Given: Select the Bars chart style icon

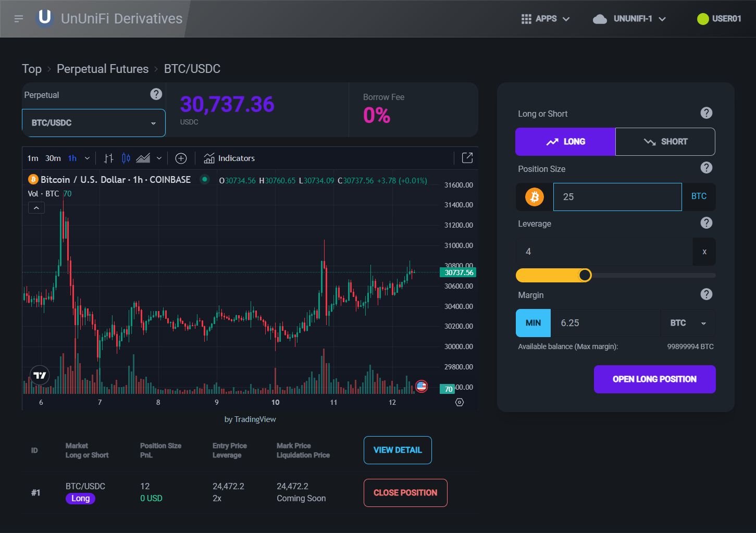Looking at the screenshot, I should (108, 158).
